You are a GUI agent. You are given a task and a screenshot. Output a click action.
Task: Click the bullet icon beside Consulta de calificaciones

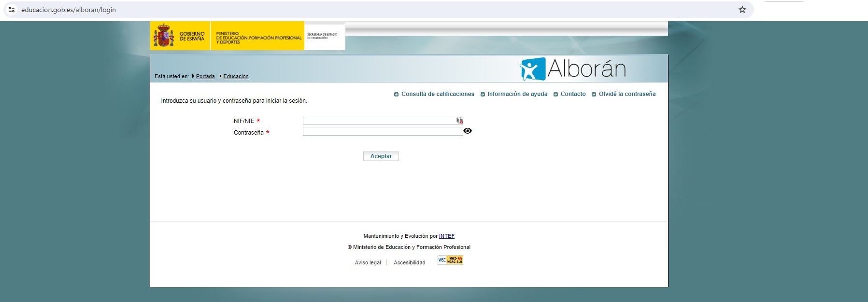[x=396, y=95]
